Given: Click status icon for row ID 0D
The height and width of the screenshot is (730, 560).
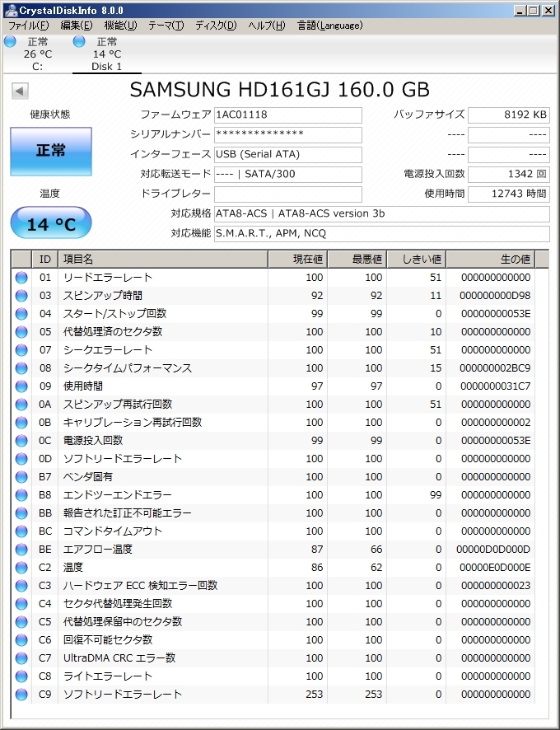Looking at the screenshot, I should [x=21, y=459].
